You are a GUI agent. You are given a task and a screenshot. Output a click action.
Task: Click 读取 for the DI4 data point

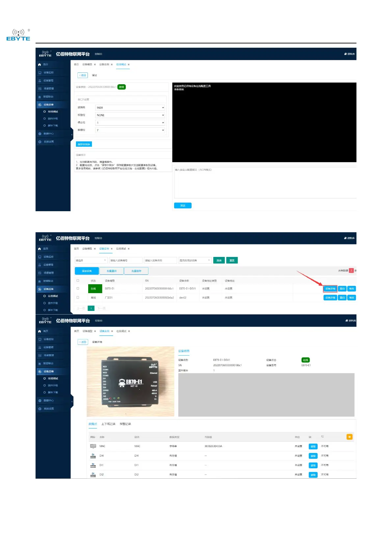(313, 456)
